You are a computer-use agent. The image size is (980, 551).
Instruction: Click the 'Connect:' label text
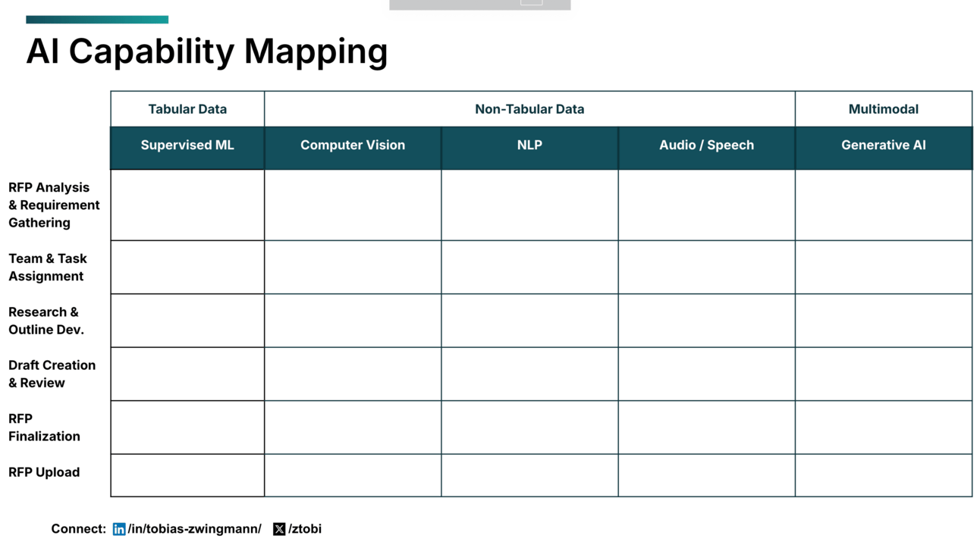point(79,529)
